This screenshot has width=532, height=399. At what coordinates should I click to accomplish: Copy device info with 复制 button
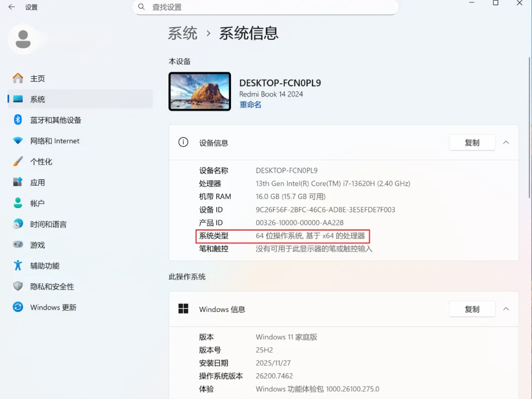472,142
